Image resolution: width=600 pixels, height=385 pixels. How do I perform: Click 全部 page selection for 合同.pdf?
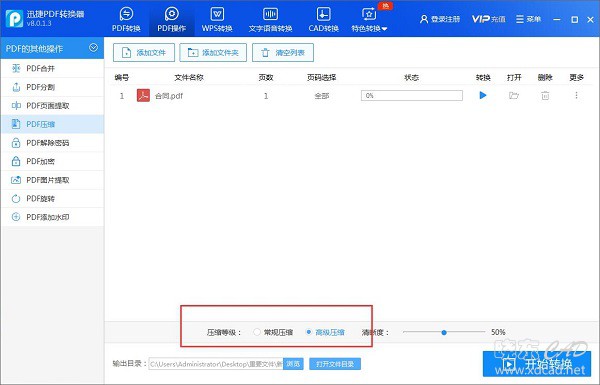pos(322,96)
